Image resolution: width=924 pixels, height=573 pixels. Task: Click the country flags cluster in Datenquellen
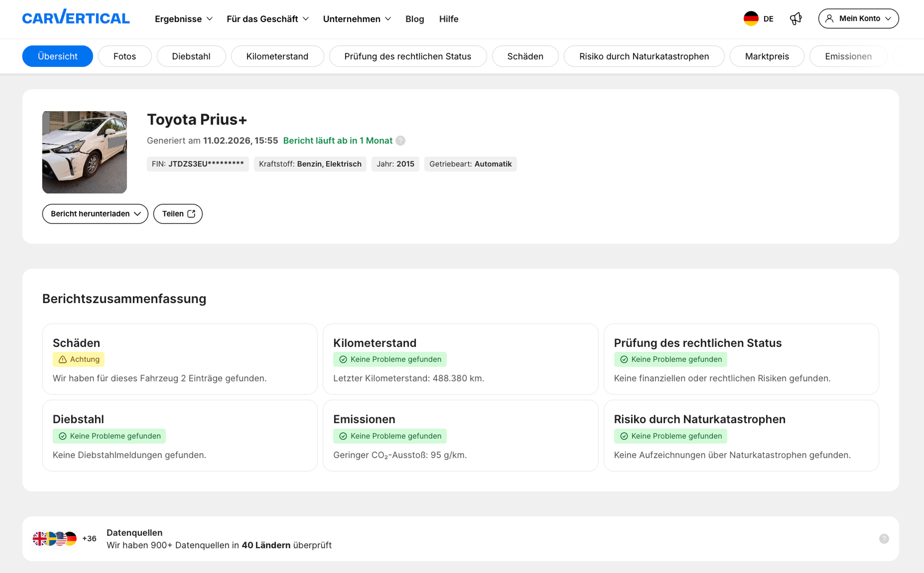(55, 539)
